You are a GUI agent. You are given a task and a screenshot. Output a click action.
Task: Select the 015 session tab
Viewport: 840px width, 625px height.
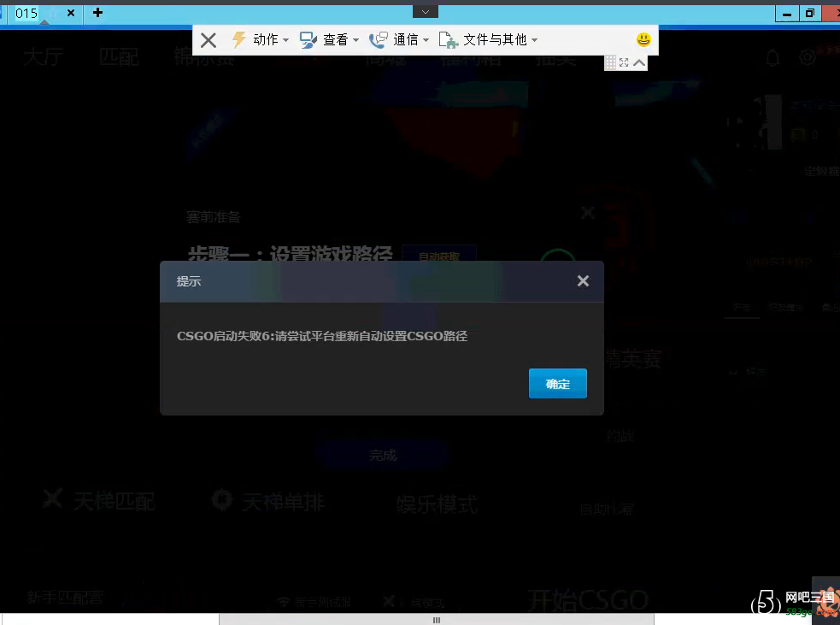pos(26,14)
